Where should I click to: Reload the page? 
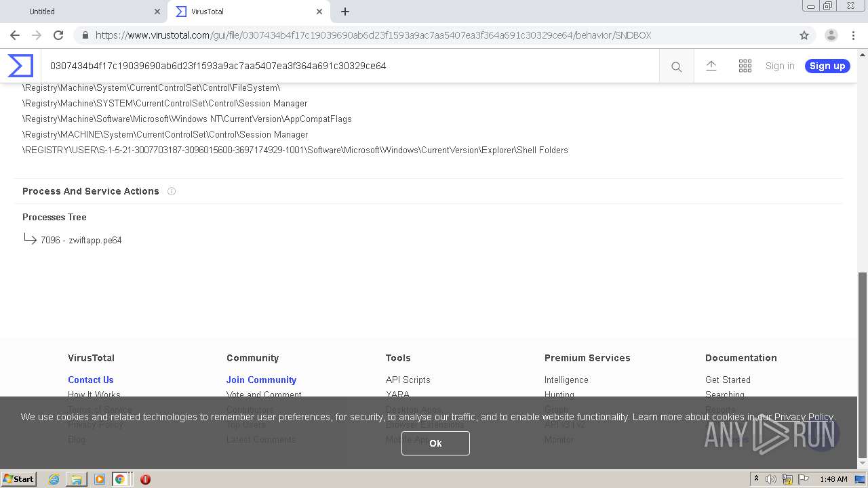(x=58, y=35)
